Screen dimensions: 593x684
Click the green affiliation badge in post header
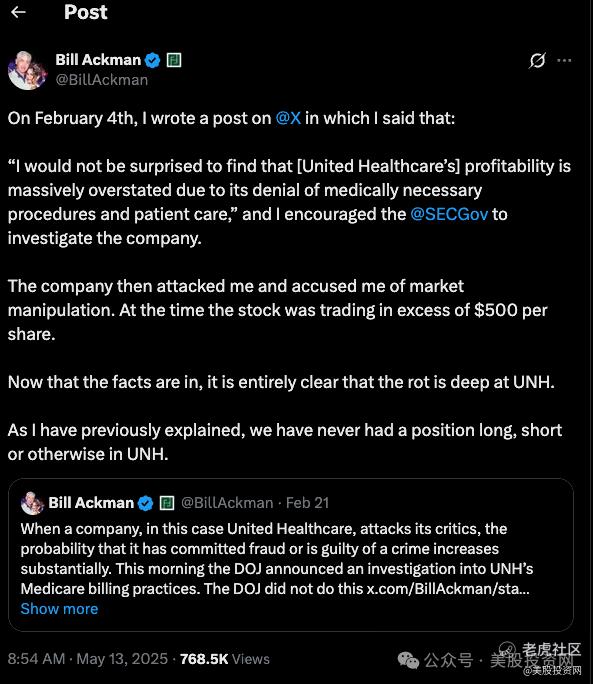pyautogui.click(x=174, y=60)
